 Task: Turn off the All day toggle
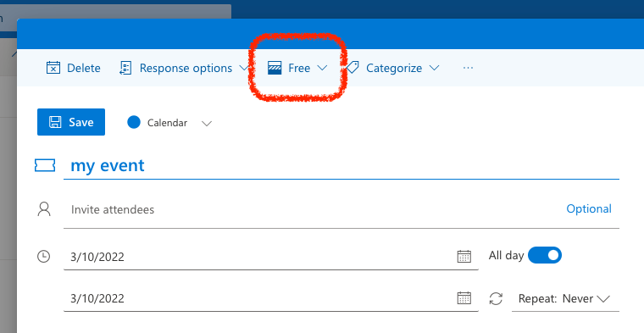click(545, 255)
